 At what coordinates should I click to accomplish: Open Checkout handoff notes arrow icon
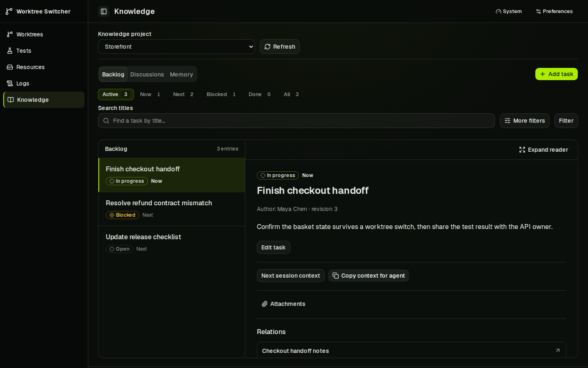pyautogui.click(x=558, y=350)
